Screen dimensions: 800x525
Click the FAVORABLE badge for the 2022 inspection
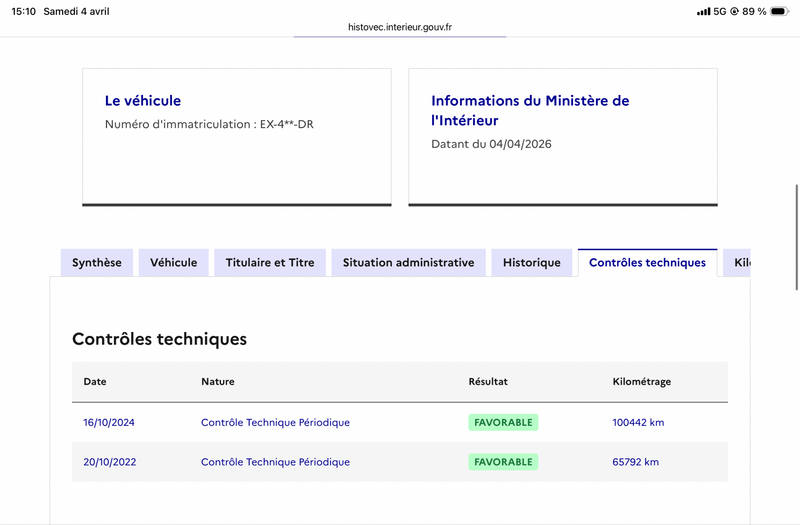click(x=503, y=462)
